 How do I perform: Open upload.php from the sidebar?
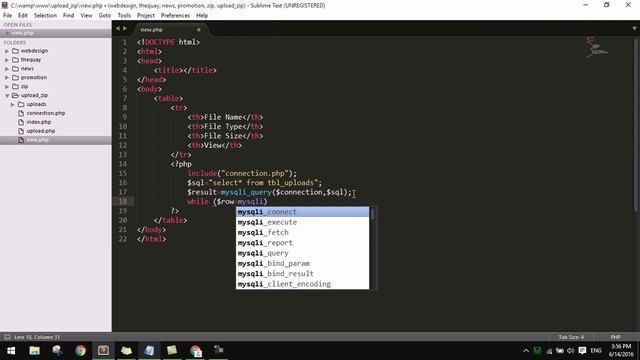(x=41, y=131)
